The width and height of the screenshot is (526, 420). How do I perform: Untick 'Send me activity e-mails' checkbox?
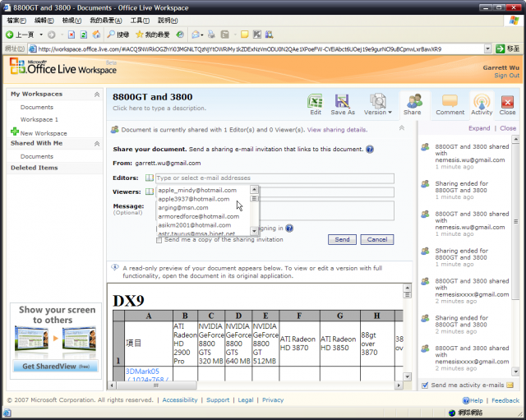tap(425, 385)
